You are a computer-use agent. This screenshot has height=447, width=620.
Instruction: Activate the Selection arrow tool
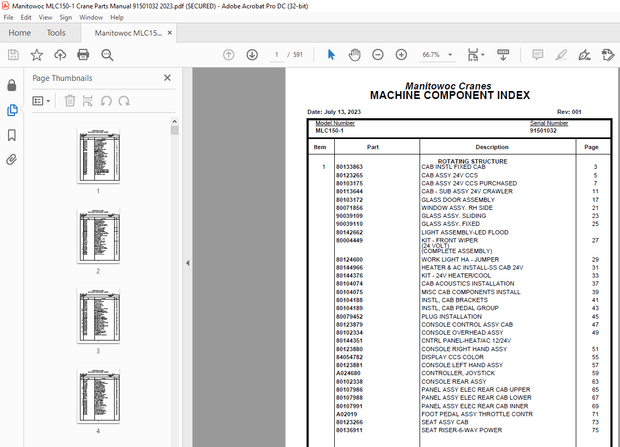pyautogui.click(x=331, y=55)
